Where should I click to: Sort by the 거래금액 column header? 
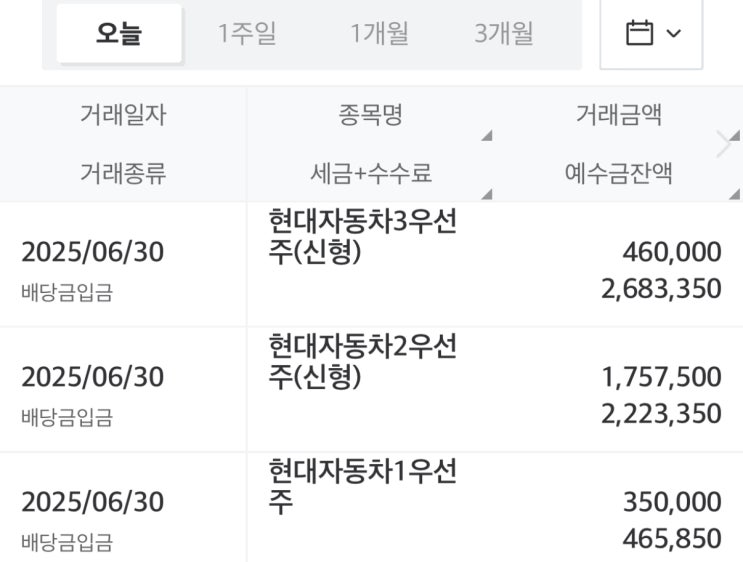coord(618,116)
